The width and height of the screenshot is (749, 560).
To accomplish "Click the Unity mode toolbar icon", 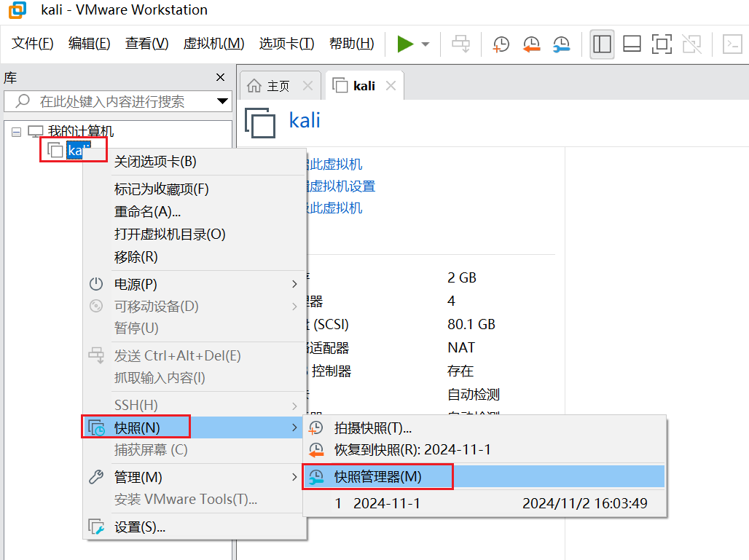I will tap(691, 44).
